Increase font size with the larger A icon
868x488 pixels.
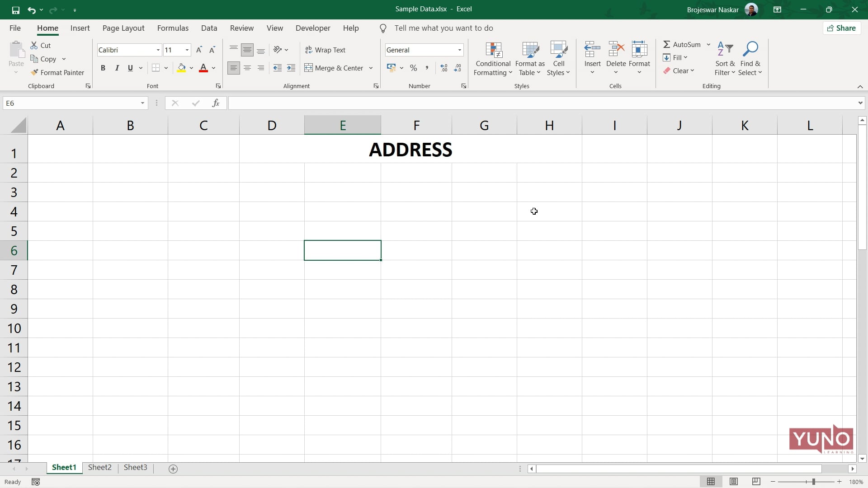point(199,50)
